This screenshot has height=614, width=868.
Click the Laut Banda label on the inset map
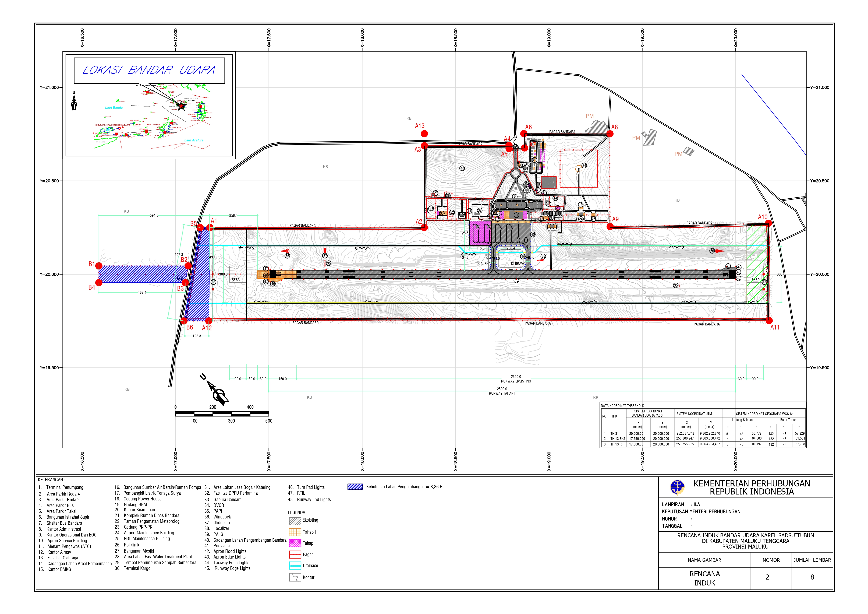pos(114,107)
